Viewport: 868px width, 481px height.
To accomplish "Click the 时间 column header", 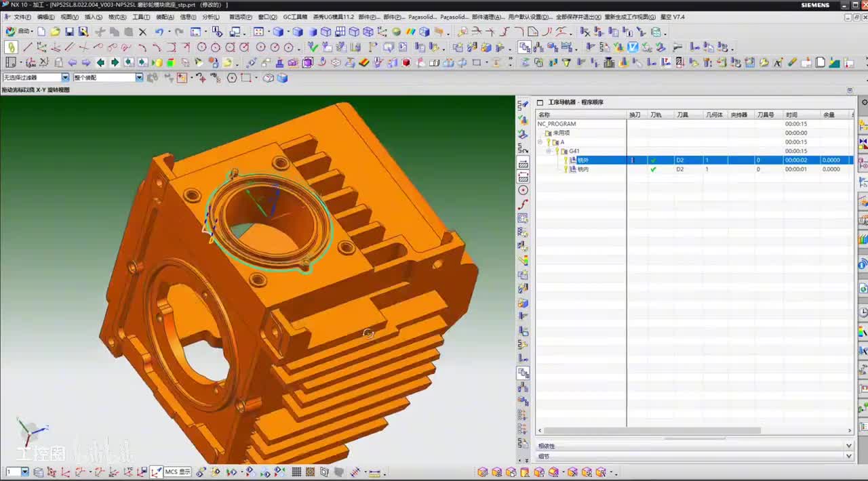I will (x=801, y=114).
